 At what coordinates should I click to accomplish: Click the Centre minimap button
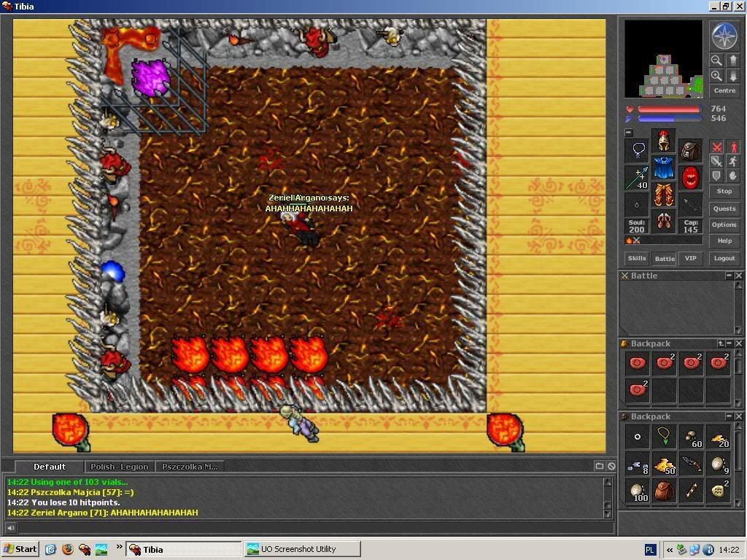724,90
